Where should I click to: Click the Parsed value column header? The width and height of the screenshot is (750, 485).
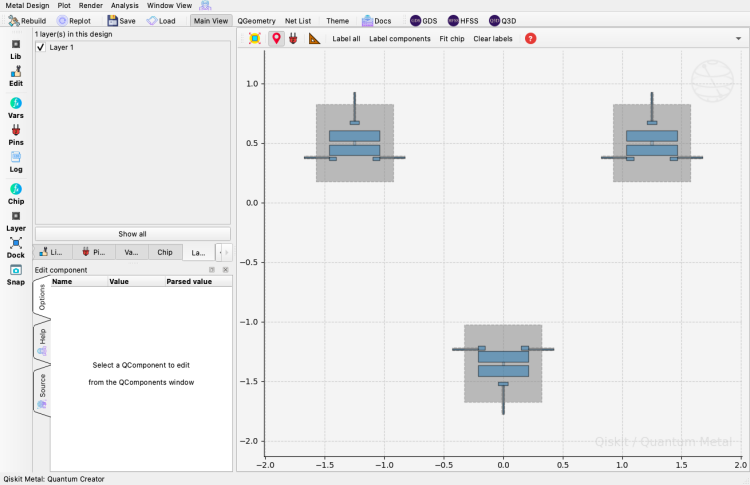199,281
